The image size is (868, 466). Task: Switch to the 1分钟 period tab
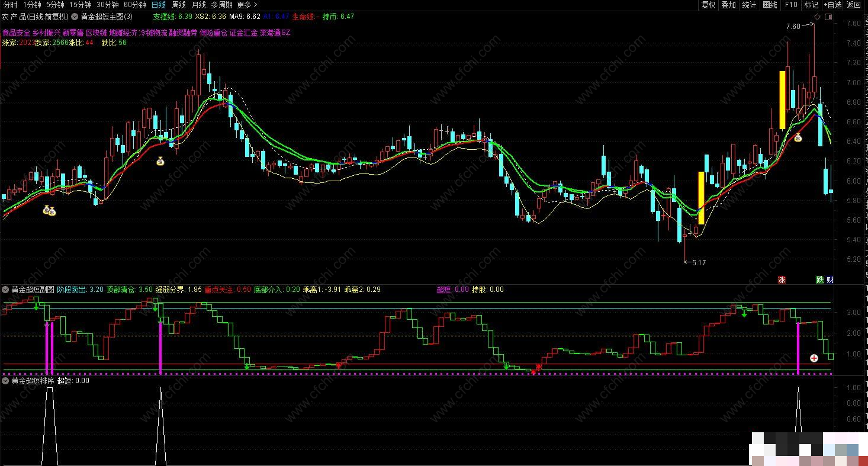(x=32, y=5)
